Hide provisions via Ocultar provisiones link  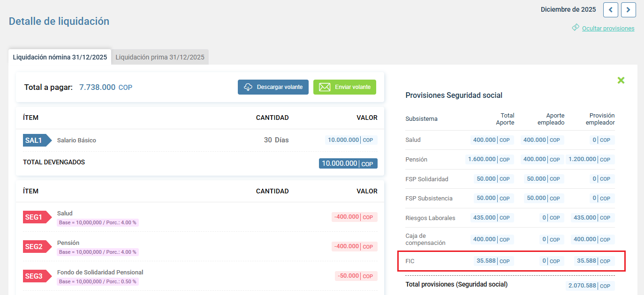pos(608,29)
